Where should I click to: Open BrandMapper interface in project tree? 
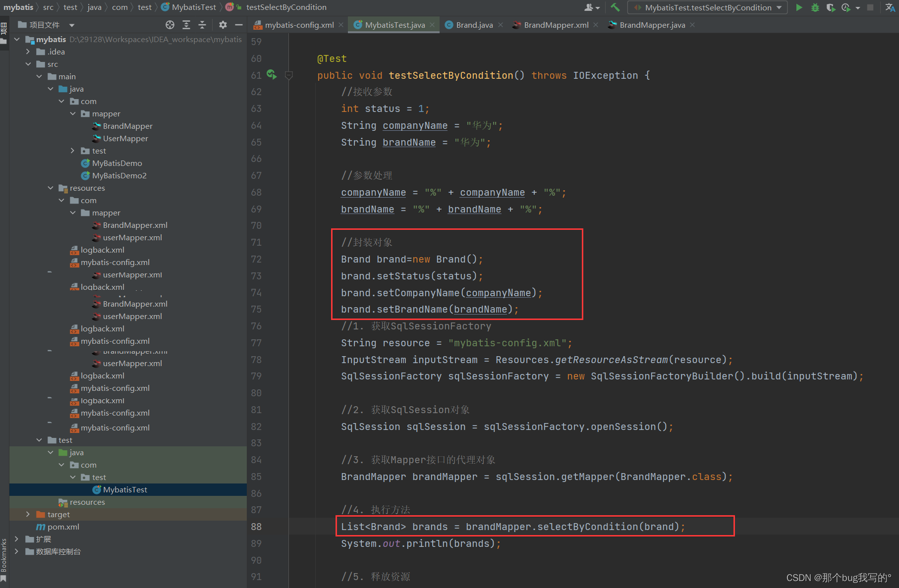coord(127,126)
